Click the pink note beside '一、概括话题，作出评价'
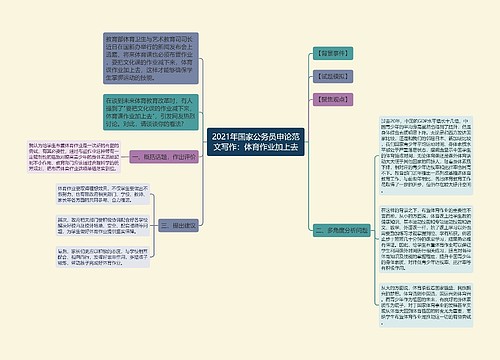 pyautogui.click(x=74, y=157)
